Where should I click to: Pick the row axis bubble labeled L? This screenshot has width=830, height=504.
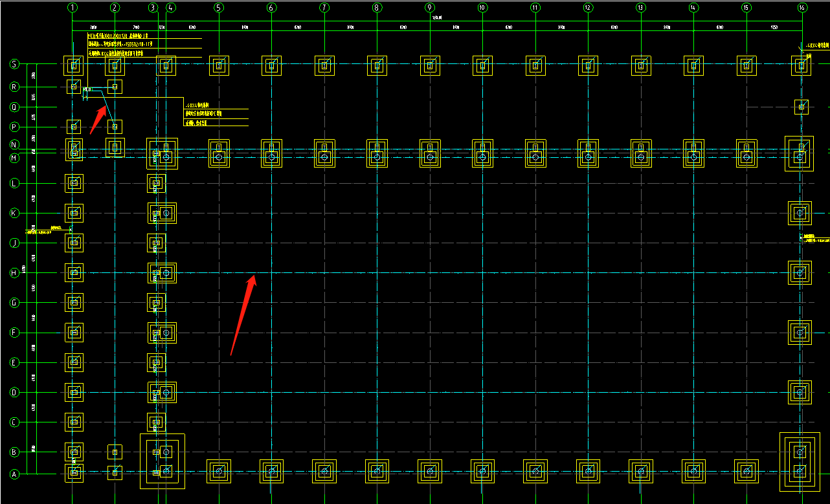click(14, 183)
